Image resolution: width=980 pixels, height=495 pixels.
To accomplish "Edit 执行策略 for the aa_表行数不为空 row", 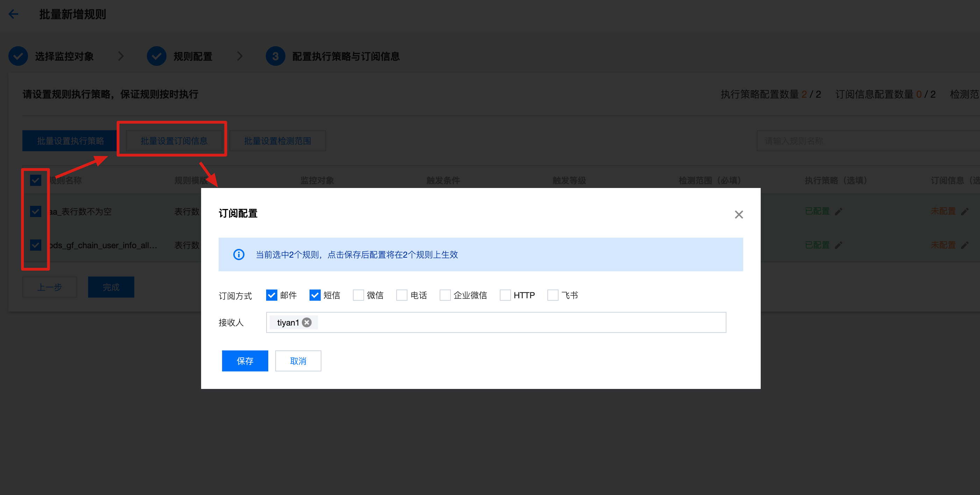I will point(838,211).
